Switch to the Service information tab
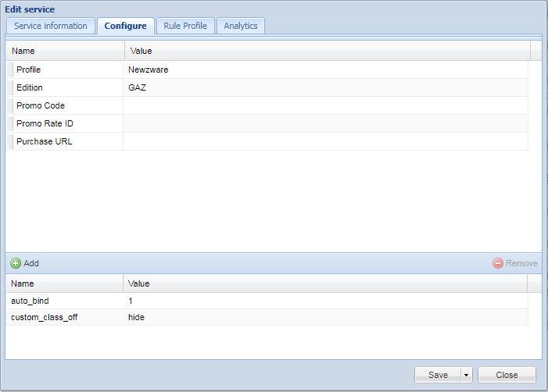 [x=51, y=26]
